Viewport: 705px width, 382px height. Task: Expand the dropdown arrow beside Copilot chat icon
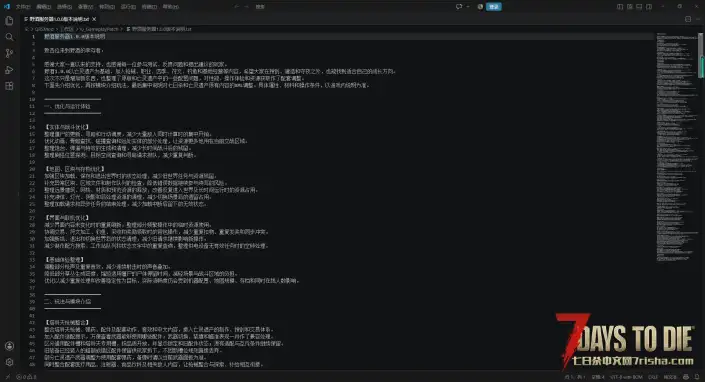[x=468, y=7]
